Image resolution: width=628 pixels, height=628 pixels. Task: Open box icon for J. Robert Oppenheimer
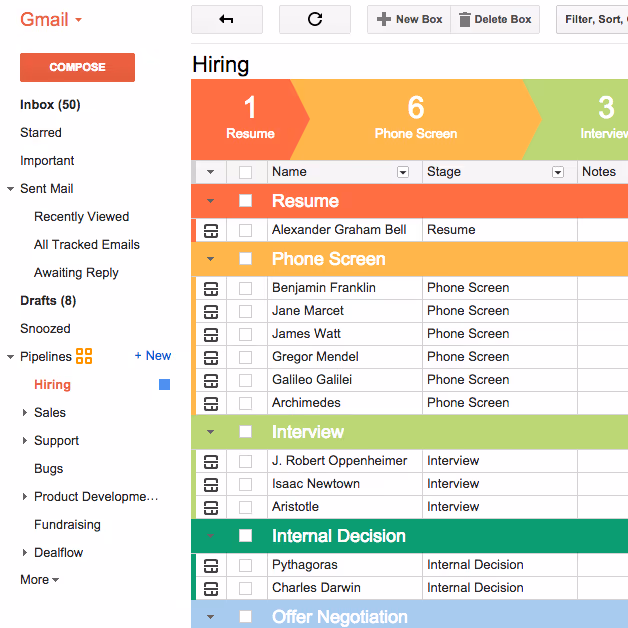point(211,461)
